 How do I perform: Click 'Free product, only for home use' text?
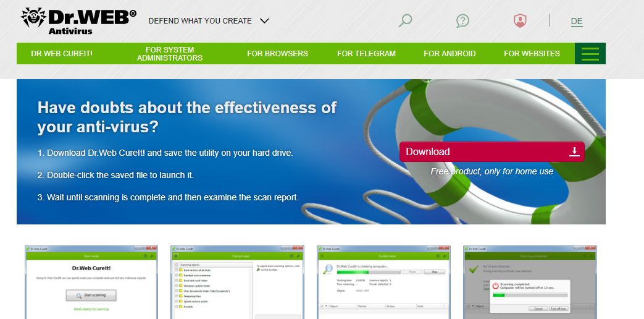491,171
